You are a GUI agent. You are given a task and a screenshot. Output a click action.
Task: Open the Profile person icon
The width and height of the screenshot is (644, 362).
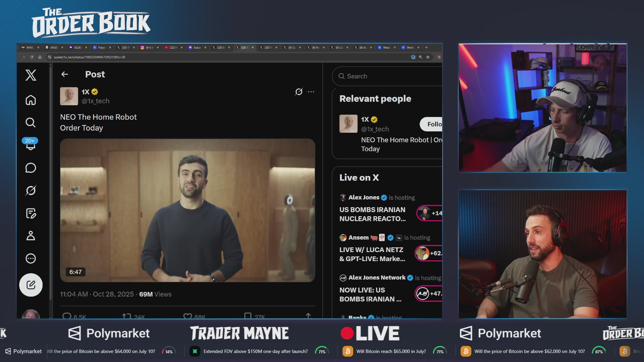tap(31, 236)
